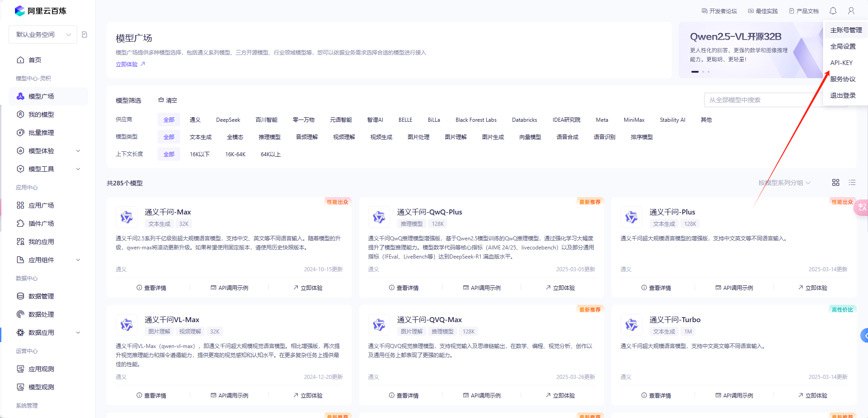Screen dimensions: 868x418
Task: Click the 通义千问VL-Max model logo
Action: (127, 325)
